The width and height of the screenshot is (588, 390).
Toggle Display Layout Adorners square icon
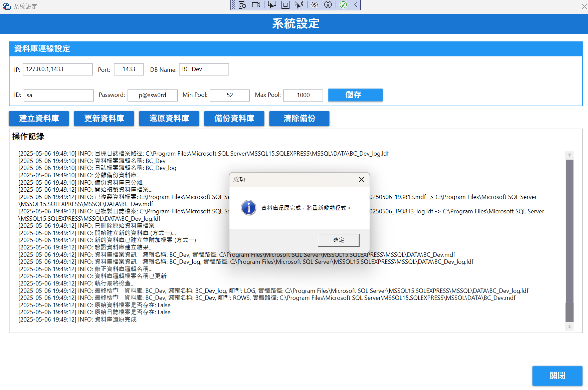tap(285, 5)
